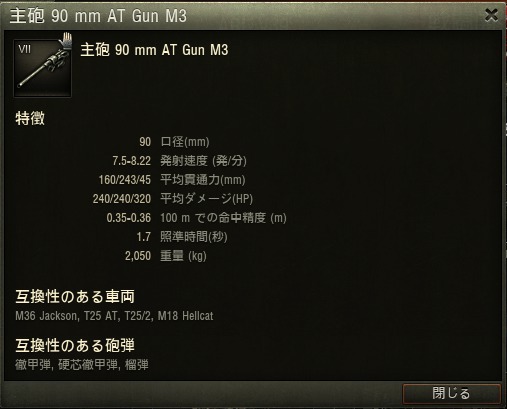Click the 特徴 section heading

30,119
